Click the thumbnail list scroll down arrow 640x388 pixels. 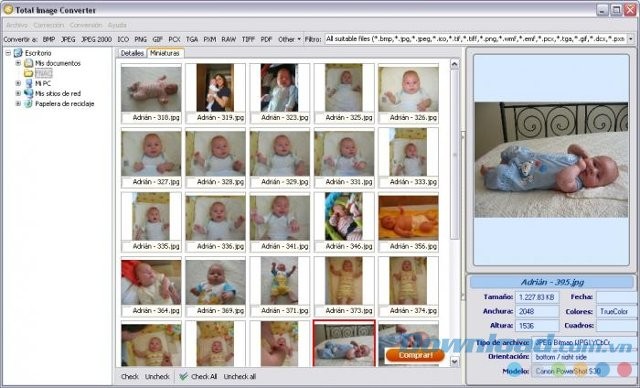tap(454, 361)
